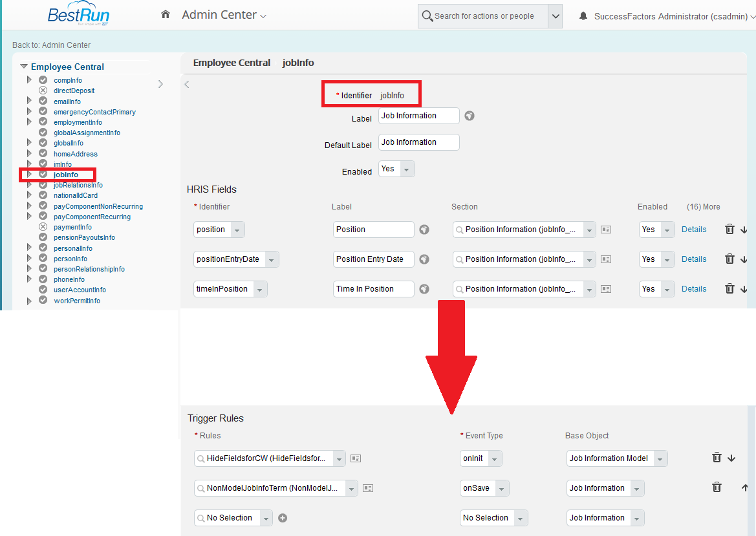Select directDeposit in the tree
This screenshot has width=756, height=536.
click(x=74, y=91)
